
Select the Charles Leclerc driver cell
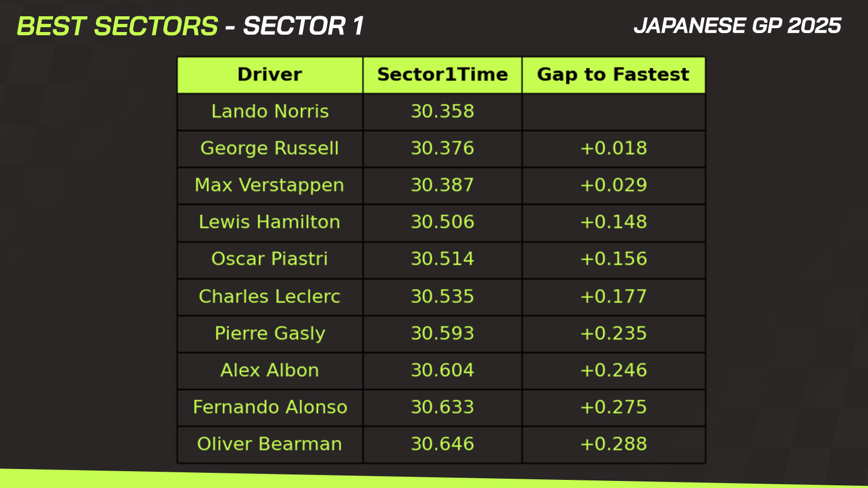(x=270, y=297)
